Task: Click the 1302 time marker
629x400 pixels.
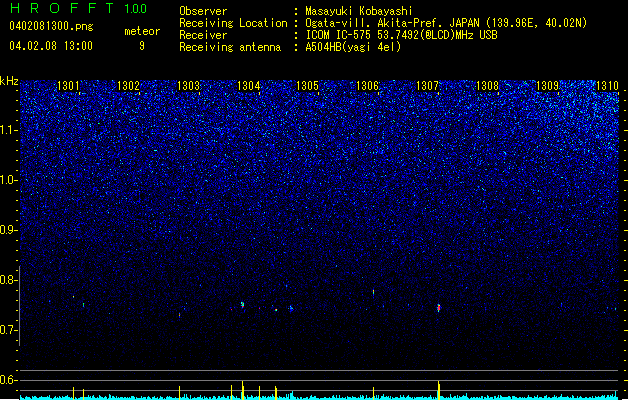Action: [x=128, y=86]
